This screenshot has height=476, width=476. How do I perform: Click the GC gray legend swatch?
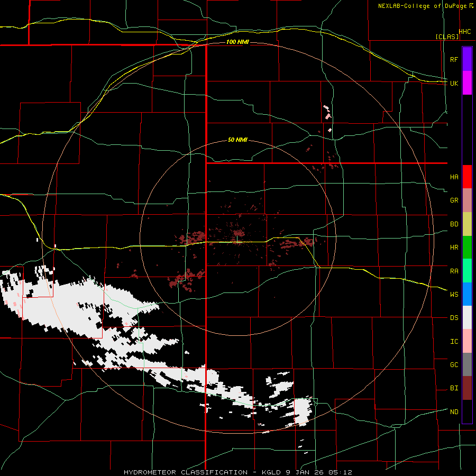click(467, 364)
